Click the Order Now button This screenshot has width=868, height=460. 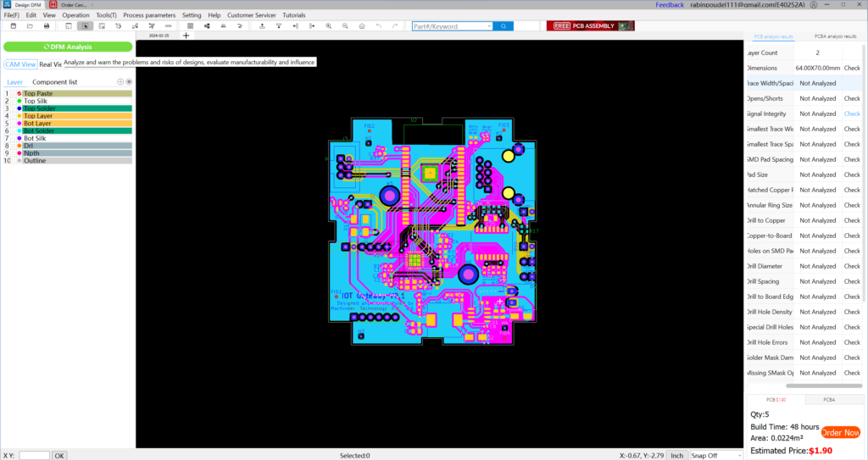point(840,433)
